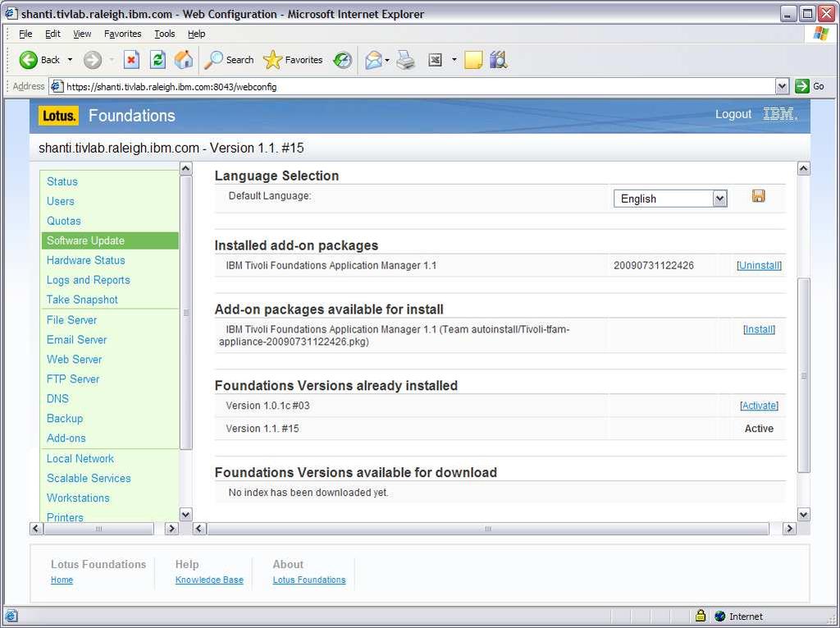This screenshot has width=840, height=628.
Task: Click Logout link in header
Action: [733, 114]
